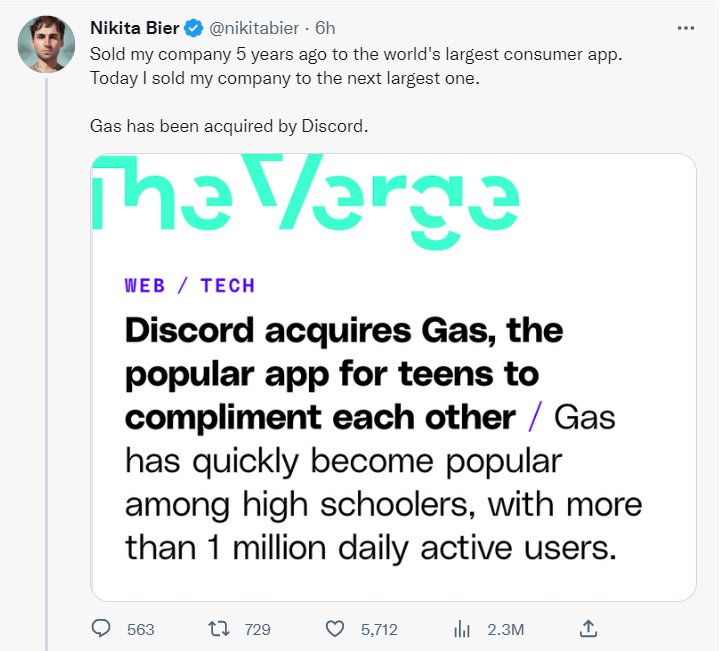Click the 6h timestamp link
The width and height of the screenshot is (726, 651).
(326, 28)
